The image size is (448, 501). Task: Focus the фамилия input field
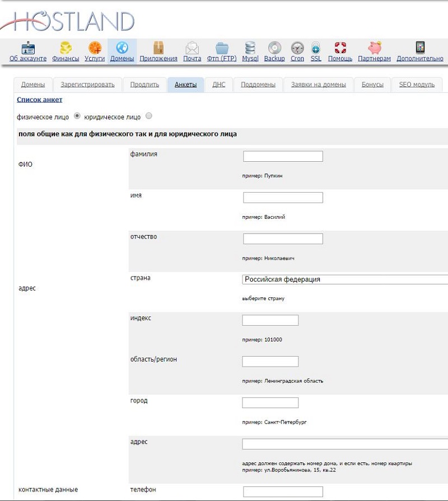[x=283, y=156]
